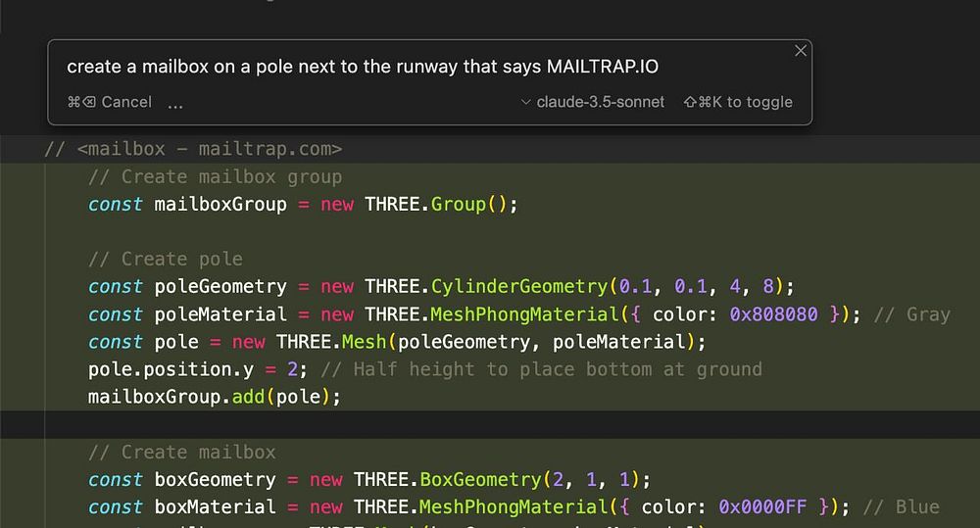Open the claude-3.5-sonnet model dropdown
Image resolution: width=980 pixels, height=528 pixels.
click(x=593, y=102)
